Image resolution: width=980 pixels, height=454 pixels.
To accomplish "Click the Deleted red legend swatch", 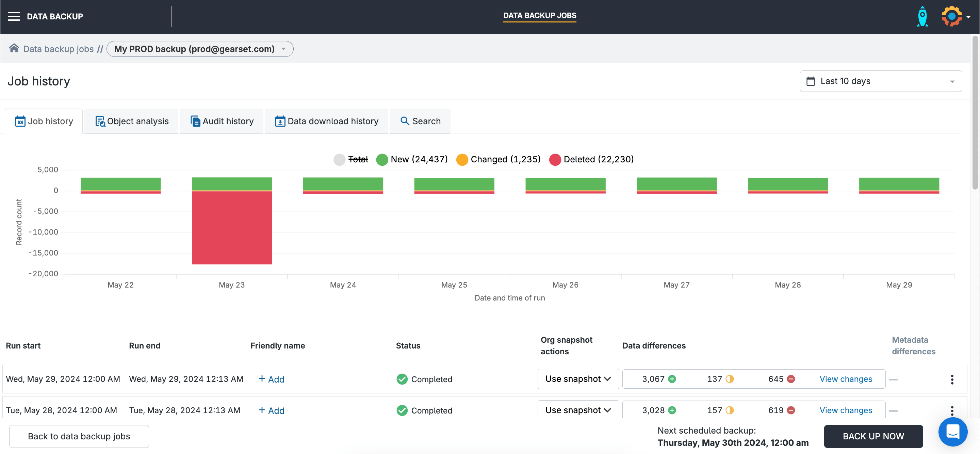I will pyautogui.click(x=555, y=160).
